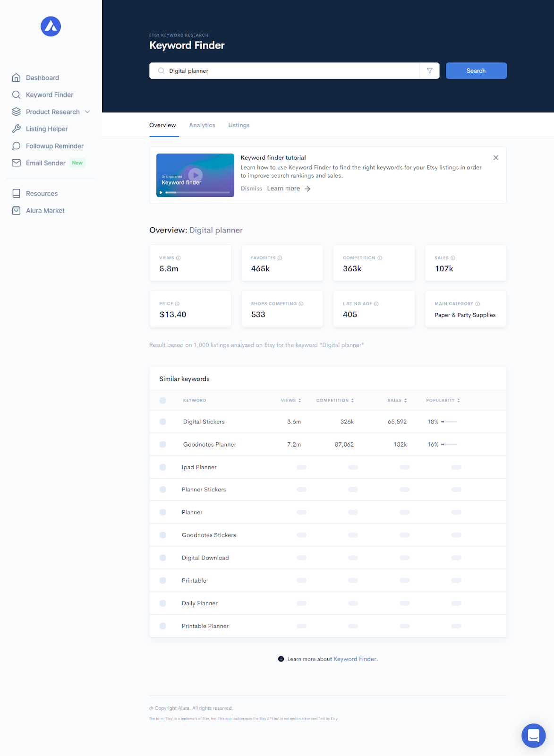Check the Digital Stickers row checkbox
The image size is (554, 756).
tap(163, 421)
